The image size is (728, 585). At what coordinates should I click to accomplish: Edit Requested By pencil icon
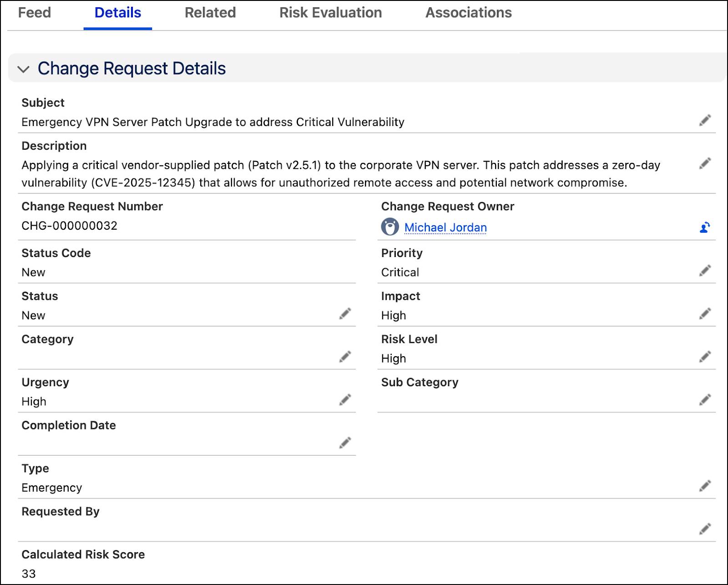point(705,530)
